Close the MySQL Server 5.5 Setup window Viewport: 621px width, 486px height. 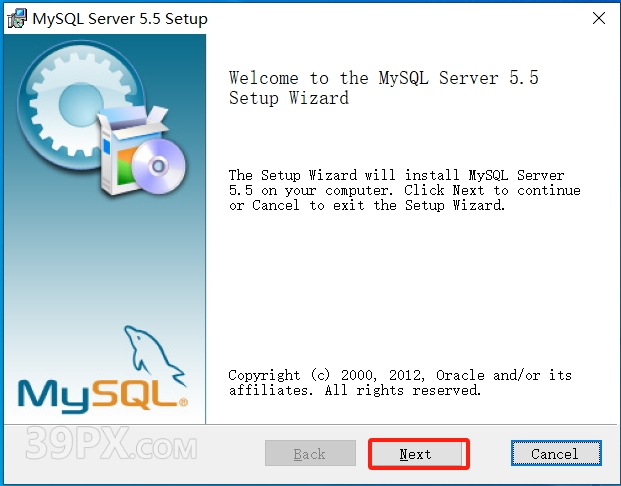598,18
